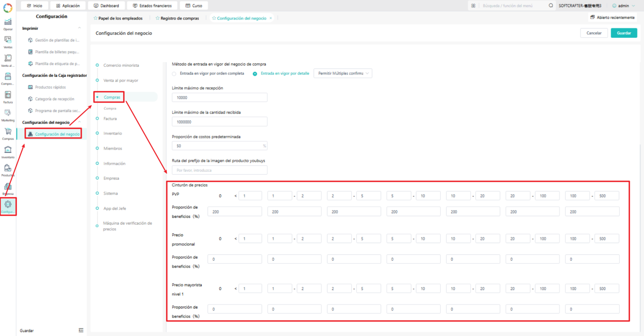The height and width of the screenshot is (336, 644).
Task: Open the SOFTCRAFTER store selector
Action: pos(580,6)
